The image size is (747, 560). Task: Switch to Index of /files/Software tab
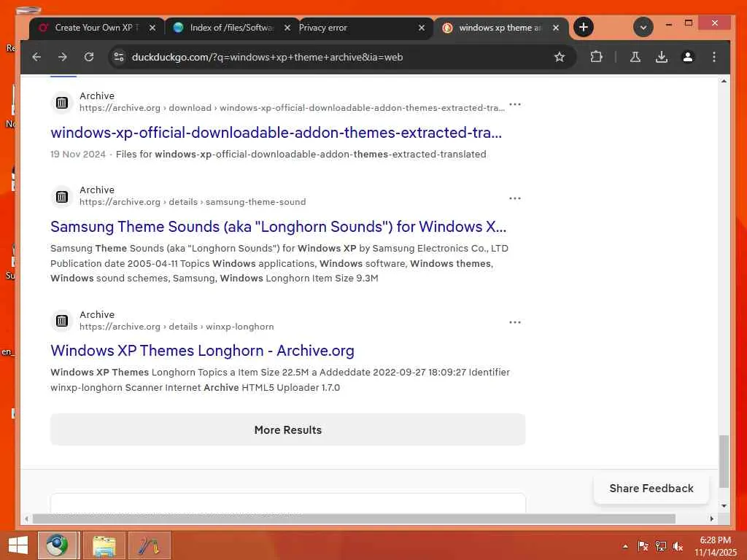click(x=232, y=28)
